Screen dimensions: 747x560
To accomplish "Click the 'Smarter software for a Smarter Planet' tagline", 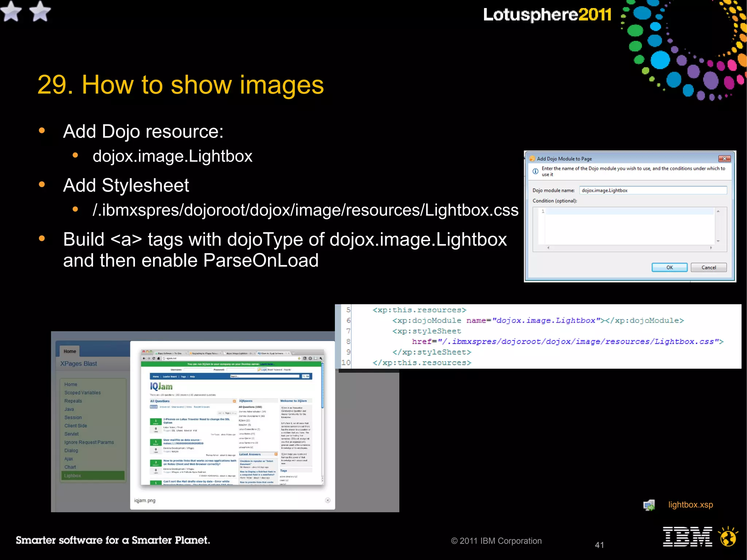I will coord(113,540).
